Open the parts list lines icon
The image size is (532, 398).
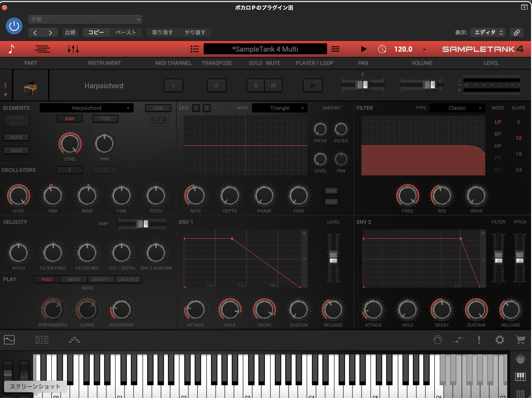(43, 49)
